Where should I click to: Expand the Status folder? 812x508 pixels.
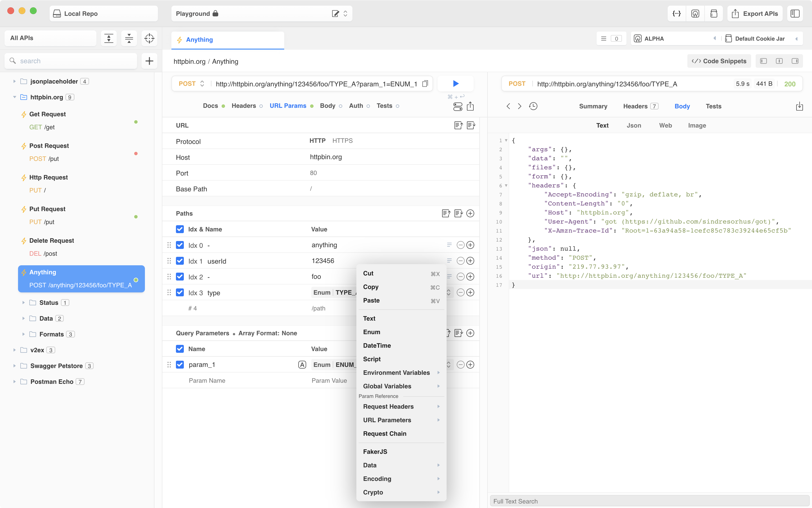pos(23,303)
